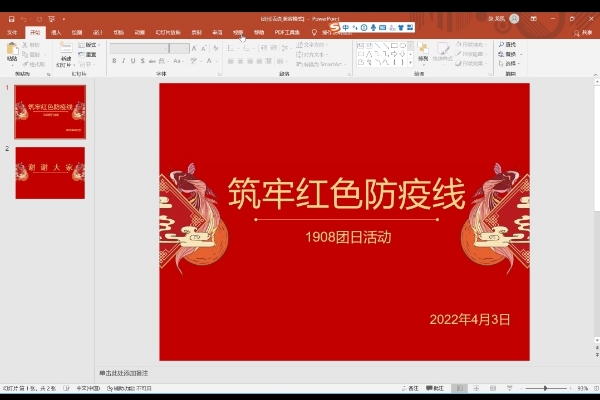
Task: Click the Notes button in status bar
Action: [x=410, y=388]
